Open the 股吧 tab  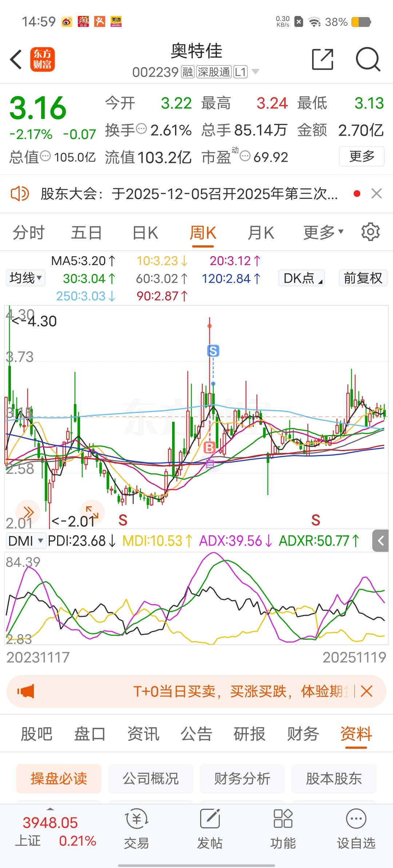coord(36,734)
